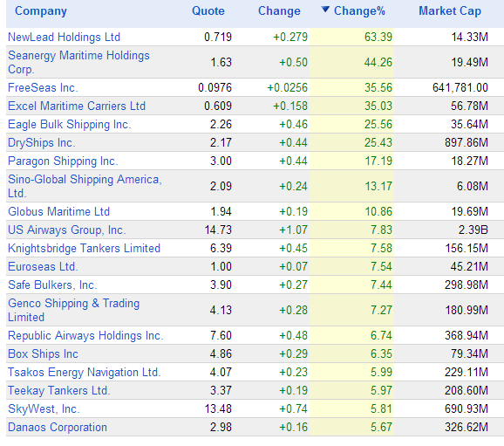This screenshot has height=446, width=504.
Task: Open Republic Airways Holdings Inc. link
Action: coord(85,335)
